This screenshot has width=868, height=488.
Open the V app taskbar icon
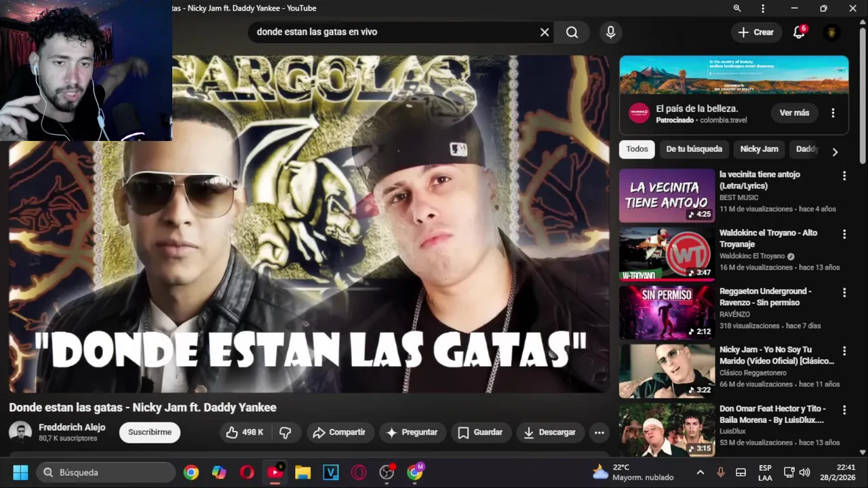tap(331, 472)
